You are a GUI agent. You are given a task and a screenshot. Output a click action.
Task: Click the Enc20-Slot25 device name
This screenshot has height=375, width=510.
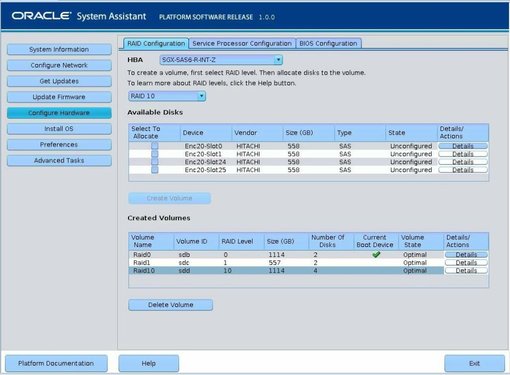205,170
